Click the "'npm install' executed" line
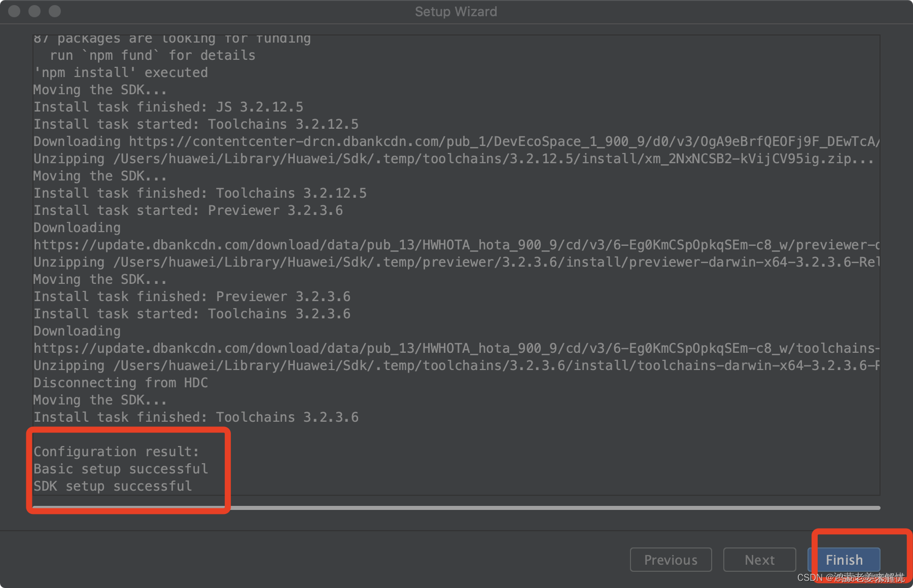 121,72
